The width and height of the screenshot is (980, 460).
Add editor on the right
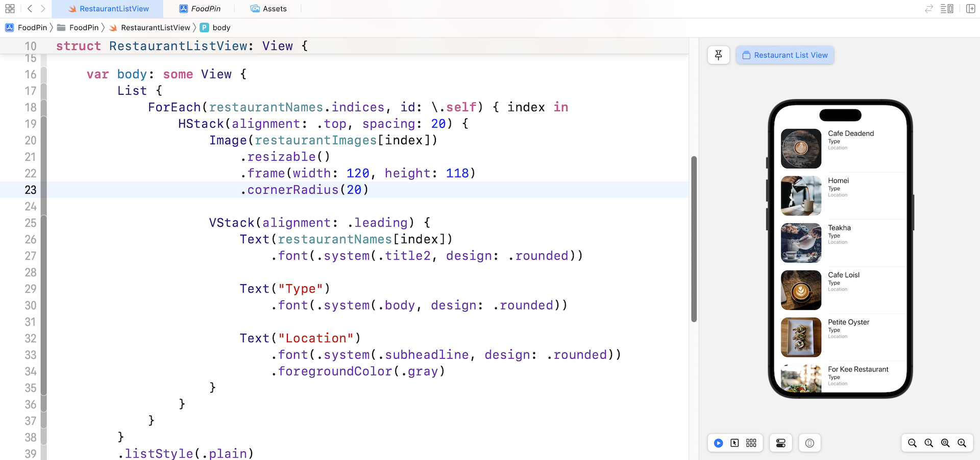pos(970,9)
